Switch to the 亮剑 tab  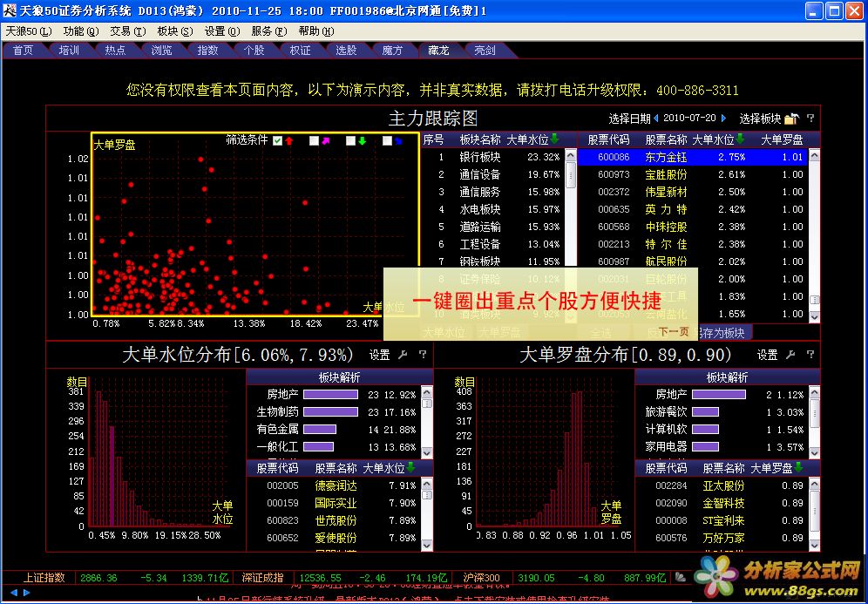pos(485,51)
